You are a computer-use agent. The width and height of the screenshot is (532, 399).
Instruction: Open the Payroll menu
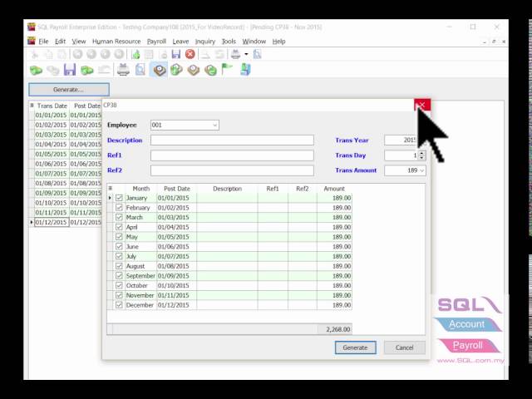tap(156, 42)
